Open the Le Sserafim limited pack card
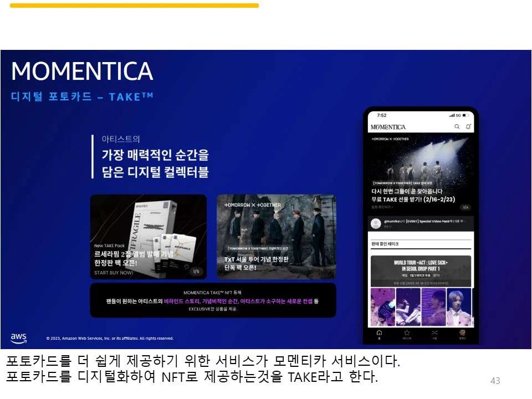The image size is (532, 399). tap(149, 237)
